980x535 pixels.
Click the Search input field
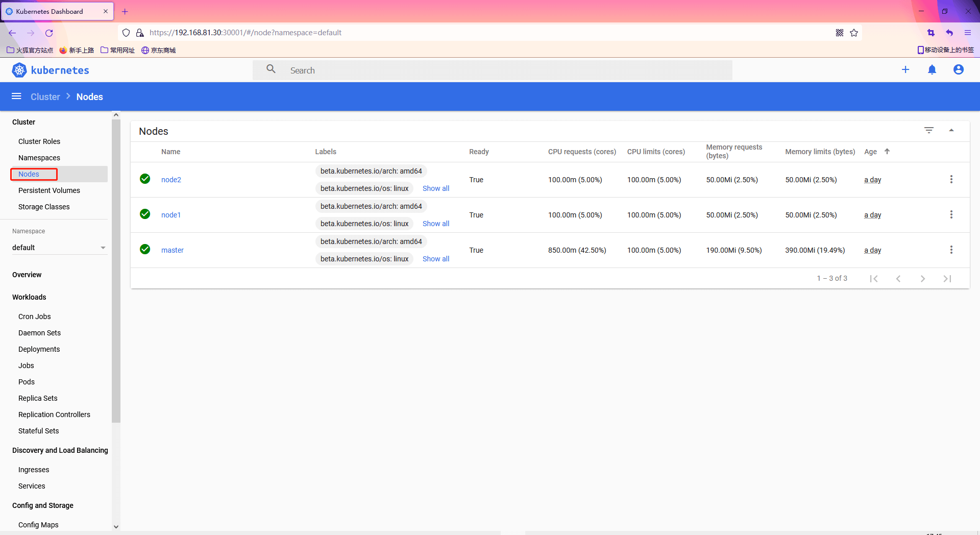493,70
